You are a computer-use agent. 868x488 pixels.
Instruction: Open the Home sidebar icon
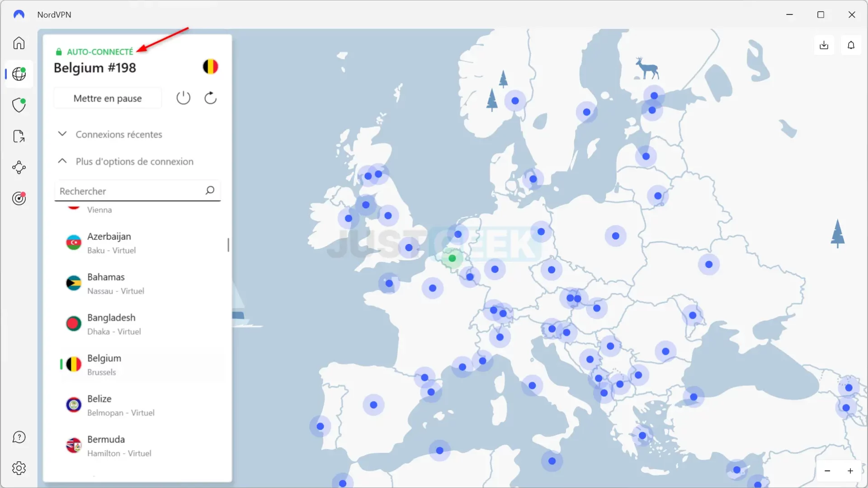pyautogui.click(x=19, y=43)
